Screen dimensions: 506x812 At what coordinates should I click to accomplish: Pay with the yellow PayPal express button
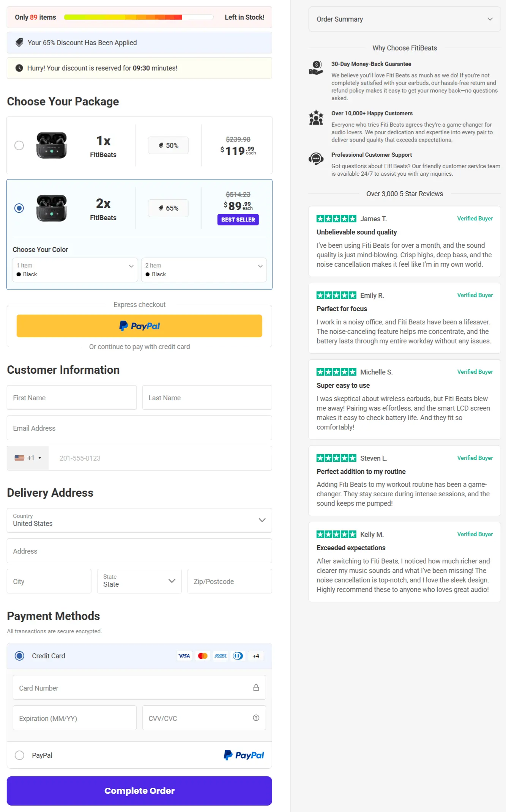point(139,326)
